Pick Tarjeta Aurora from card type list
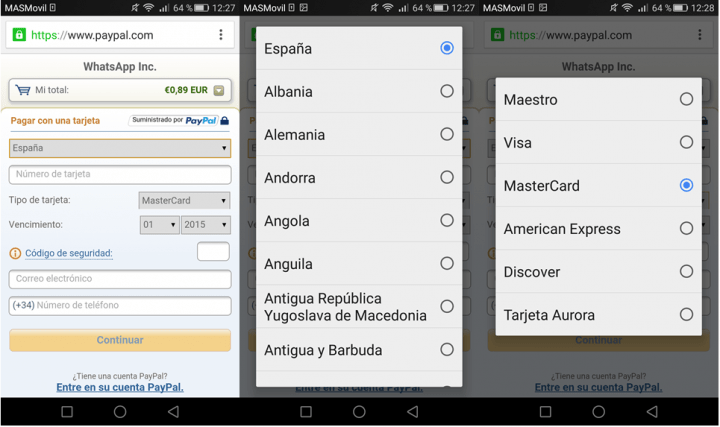 click(686, 315)
